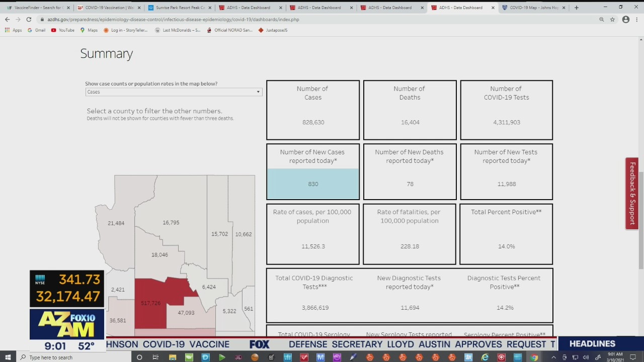Open the Windows Start menu

coord(8,357)
